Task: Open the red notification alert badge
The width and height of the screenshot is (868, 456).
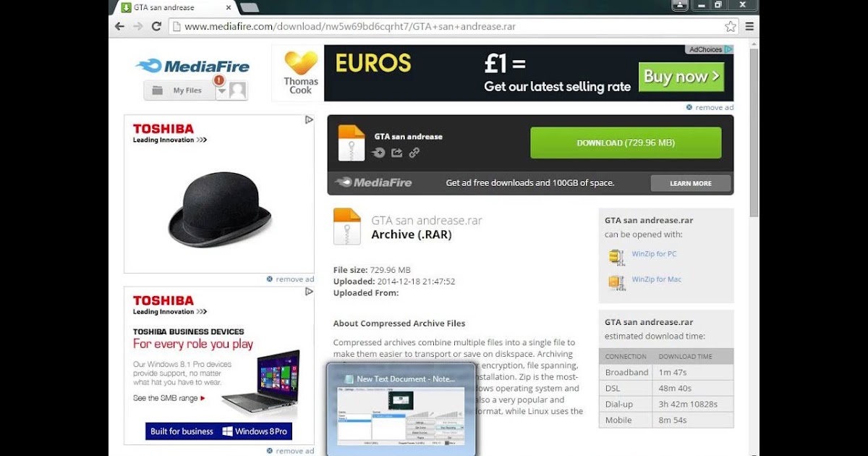Action: [219, 80]
